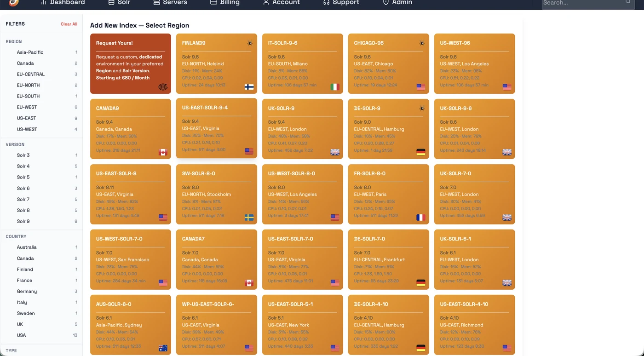Screen dimensions: 644x356
Task: Click the German flag on DE-SOLR-9 card
Action: click(421, 152)
